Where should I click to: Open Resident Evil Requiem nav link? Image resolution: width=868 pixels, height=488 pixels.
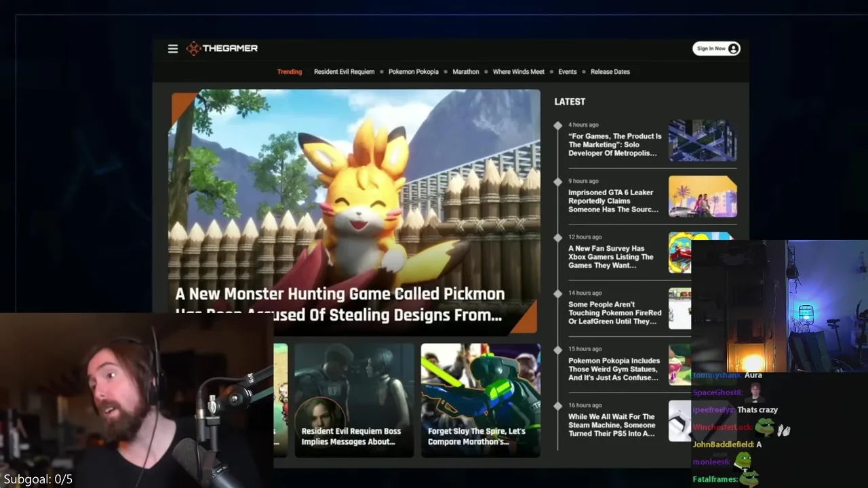click(344, 72)
